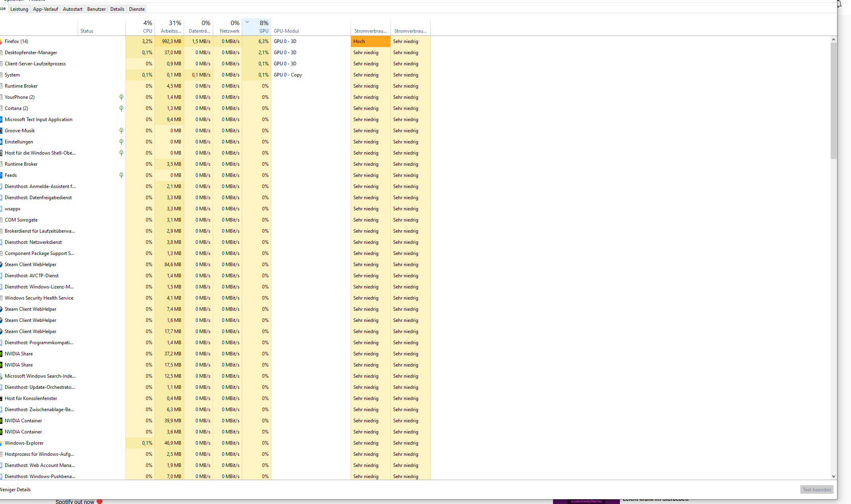
Task: Open the Autostart tab
Action: coord(73,9)
